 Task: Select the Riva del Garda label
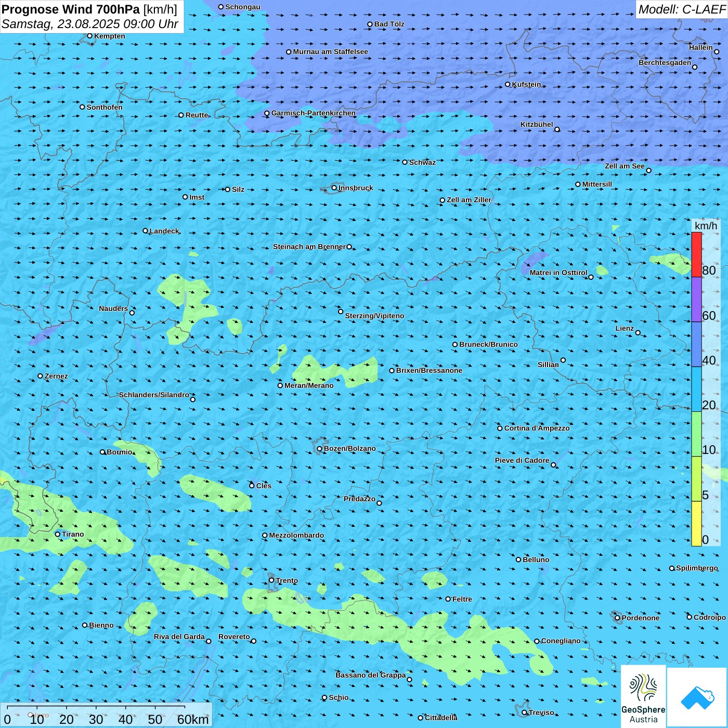click(179, 636)
